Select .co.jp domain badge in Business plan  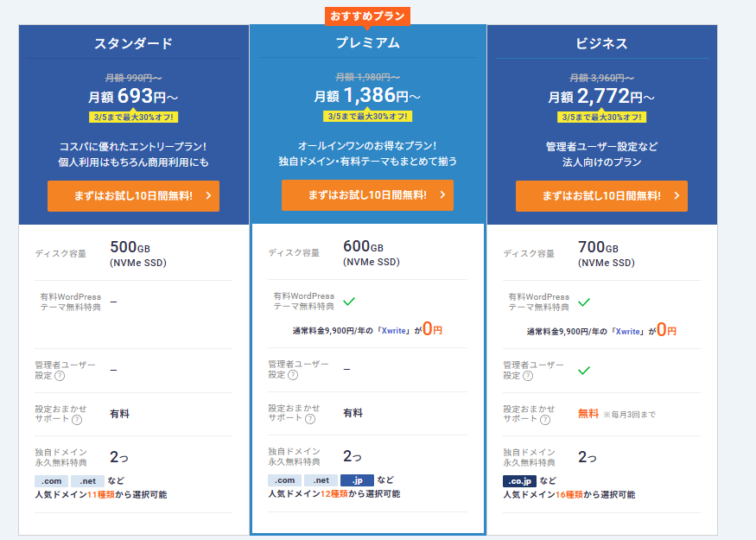coord(519,481)
